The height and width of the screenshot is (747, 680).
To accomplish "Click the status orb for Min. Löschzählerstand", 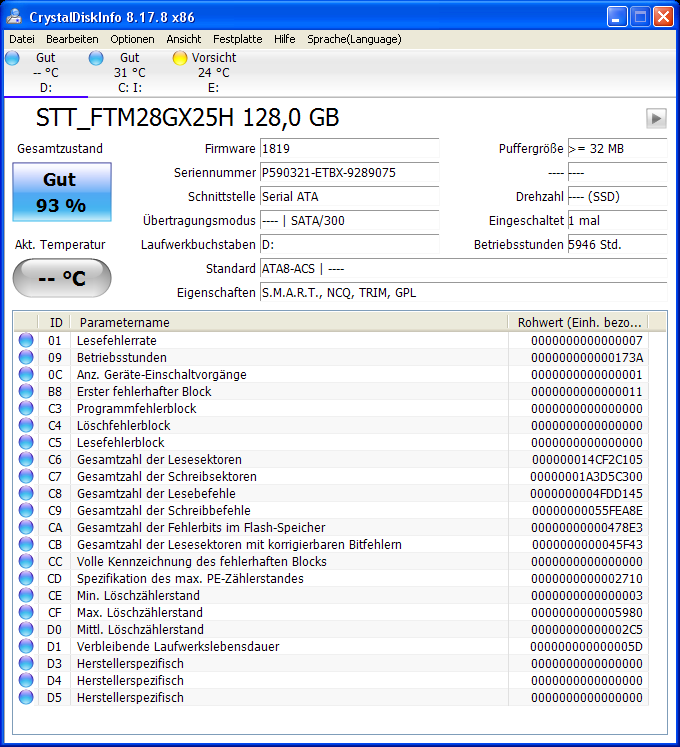I will click(26, 595).
